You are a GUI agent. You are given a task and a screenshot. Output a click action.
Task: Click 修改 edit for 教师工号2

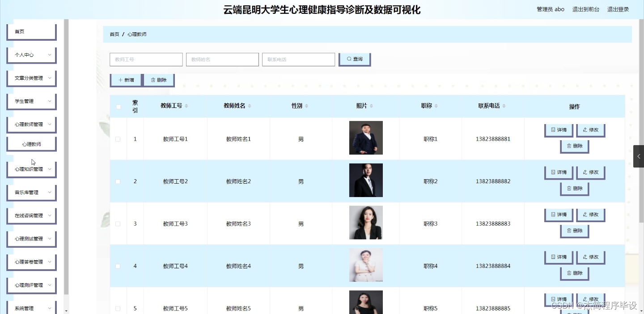591,172
